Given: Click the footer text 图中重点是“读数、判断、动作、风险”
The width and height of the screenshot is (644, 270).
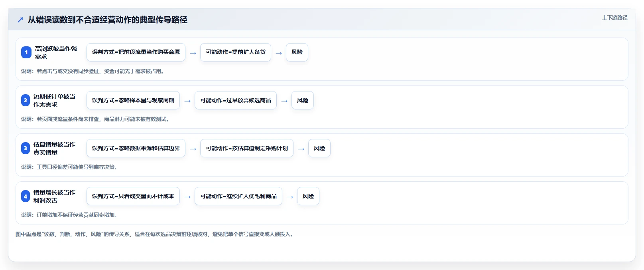Looking at the screenshot, I should point(156,234).
